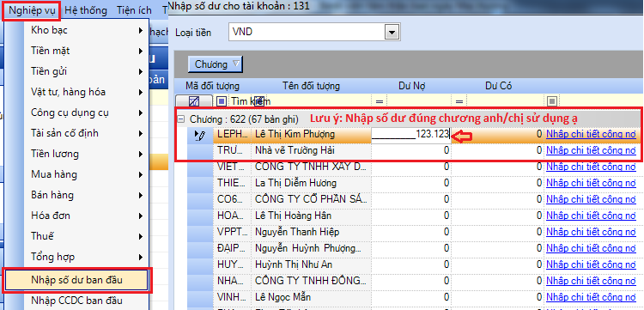
Task: Open Nhập chi tiết công nợ for Nguyễn Thanh Hiệp
Action: click(591, 232)
